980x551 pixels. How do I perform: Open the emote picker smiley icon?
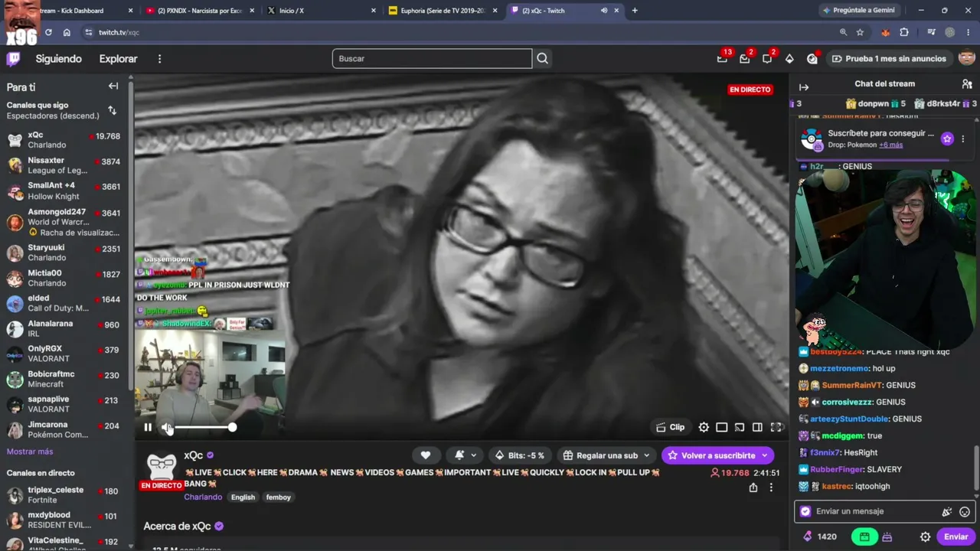pos(965,511)
